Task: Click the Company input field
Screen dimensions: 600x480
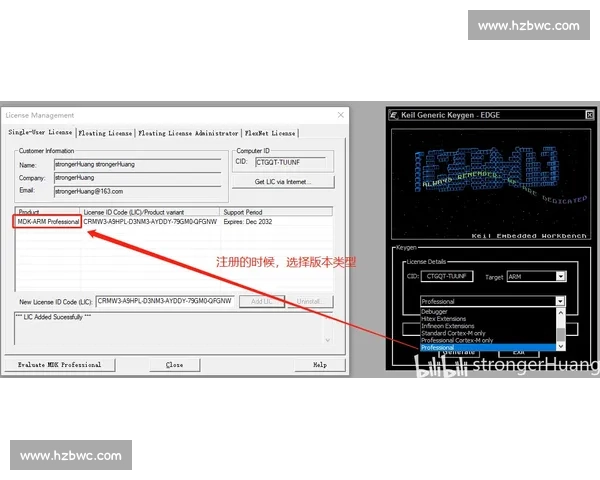Action: (x=137, y=178)
